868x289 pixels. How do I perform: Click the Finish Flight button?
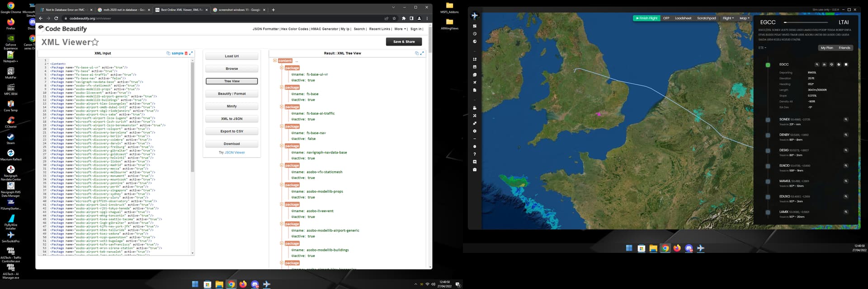pyautogui.click(x=646, y=18)
